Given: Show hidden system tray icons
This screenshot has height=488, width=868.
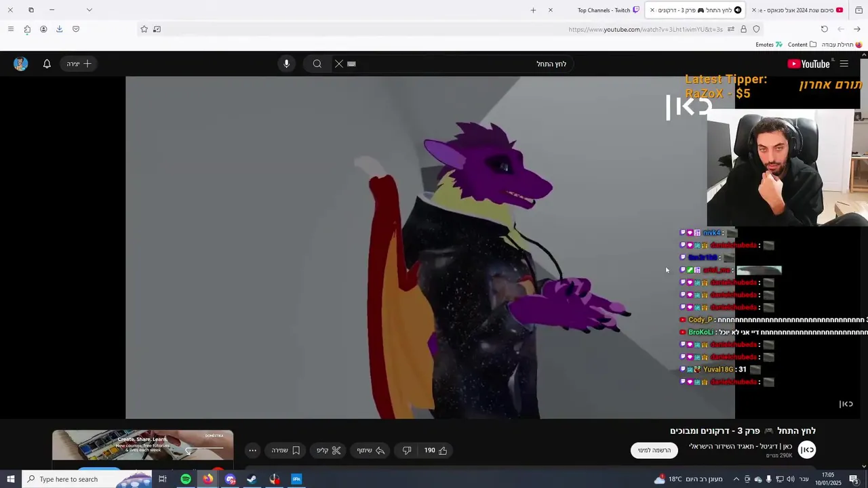Looking at the screenshot, I should coord(736,479).
